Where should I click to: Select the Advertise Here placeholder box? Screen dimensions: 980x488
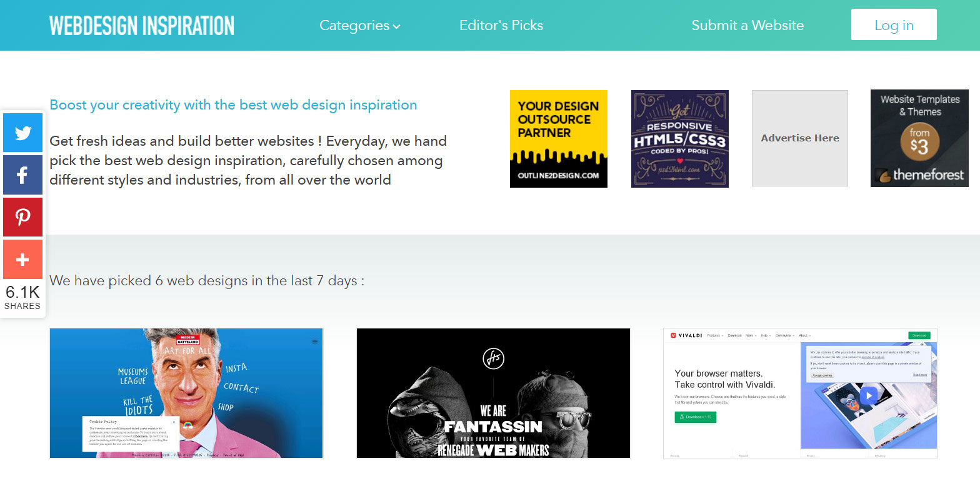point(799,138)
